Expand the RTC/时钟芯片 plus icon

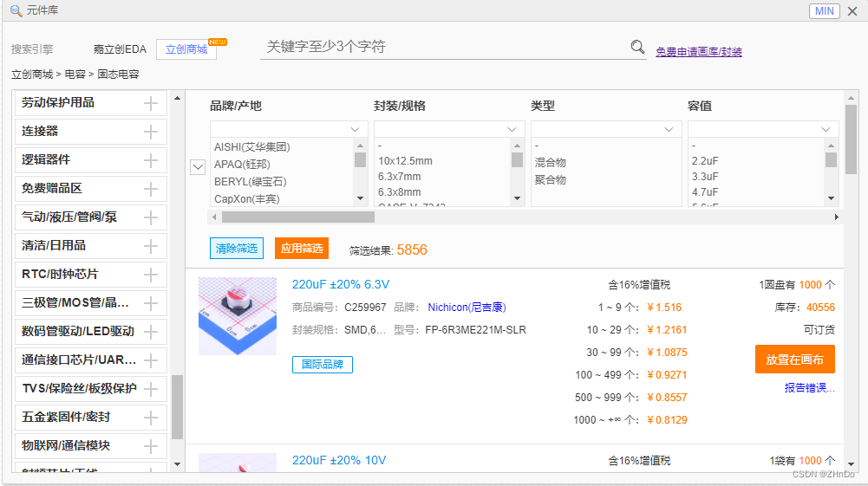coord(151,275)
